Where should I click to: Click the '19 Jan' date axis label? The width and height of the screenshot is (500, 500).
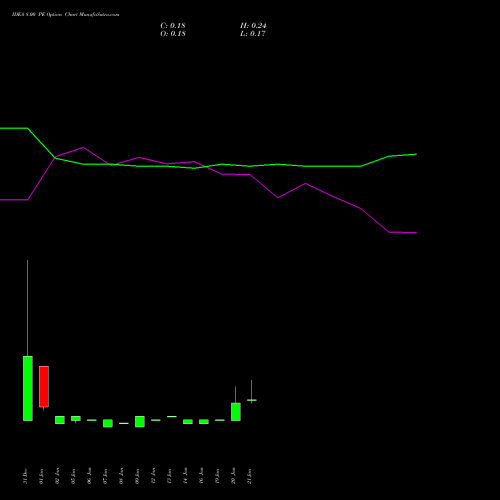218,476
